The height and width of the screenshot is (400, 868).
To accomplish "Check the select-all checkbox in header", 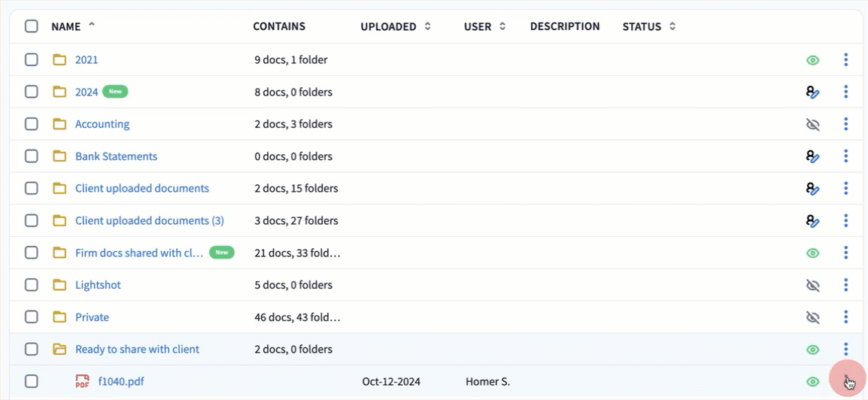I will 31,26.
